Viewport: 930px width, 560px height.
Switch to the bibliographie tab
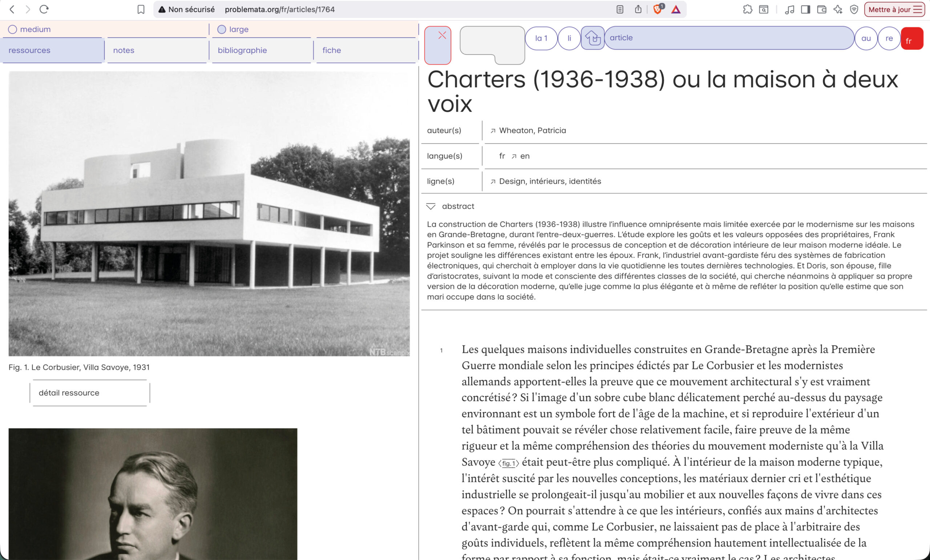tap(242, 50)
